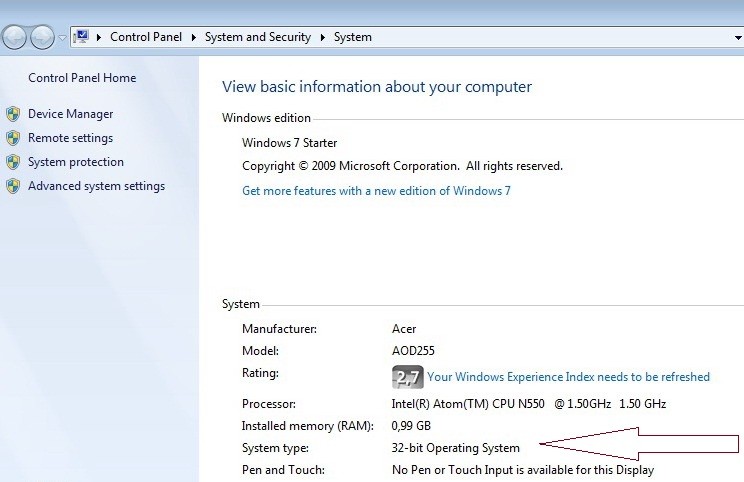Click the Back navigation arrow button
The height and width of the screenshot is (482, 744).
(15, 37)
